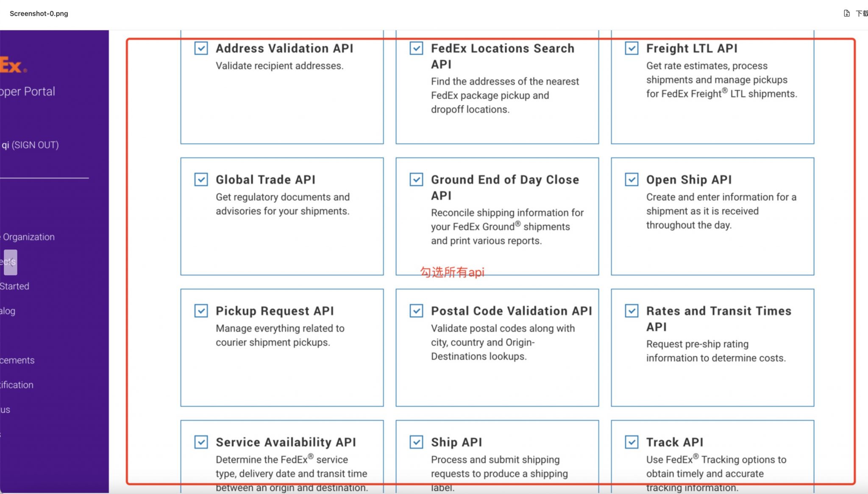Toggle the Ship API checkbox
The width and height of the screenshot is (868, 494).
[x=416, y=442]
